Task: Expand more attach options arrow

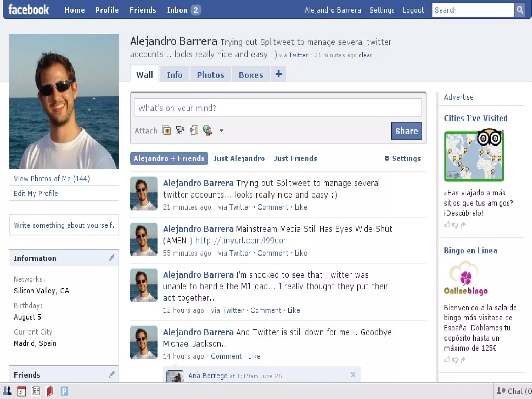Action: click(221, 130)
